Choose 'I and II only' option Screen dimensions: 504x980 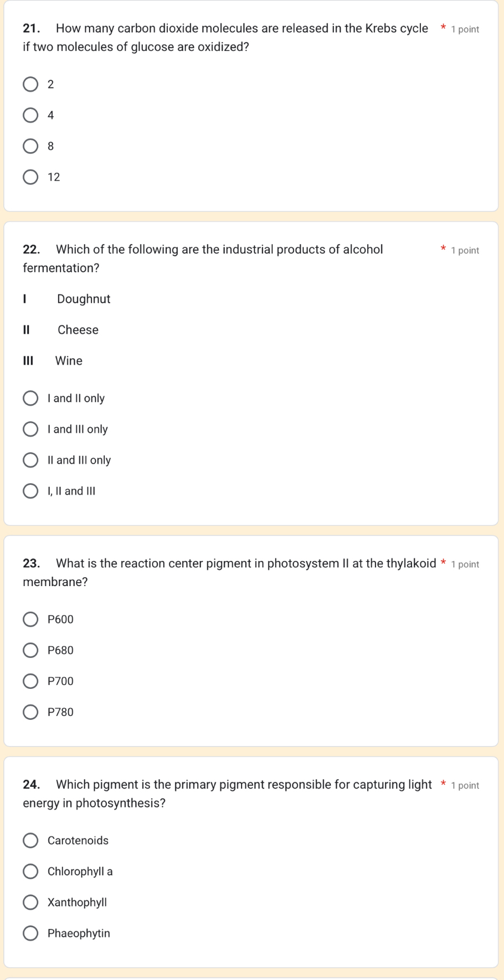pyautogui.click(x=30, y=398)
